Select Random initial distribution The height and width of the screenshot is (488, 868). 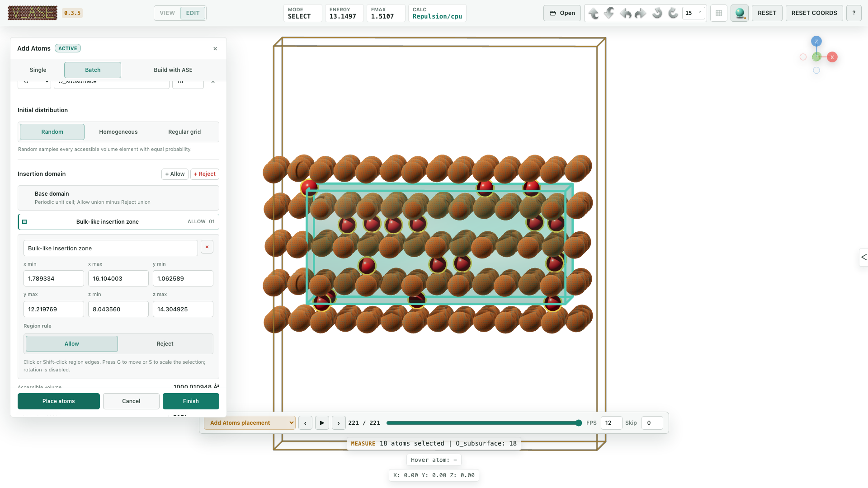[52, 132]
